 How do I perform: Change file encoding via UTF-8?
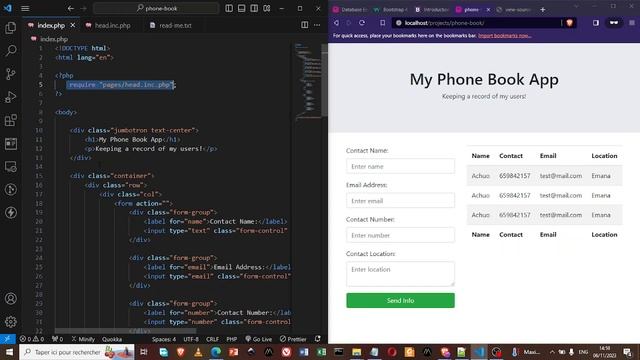point(191,339)
